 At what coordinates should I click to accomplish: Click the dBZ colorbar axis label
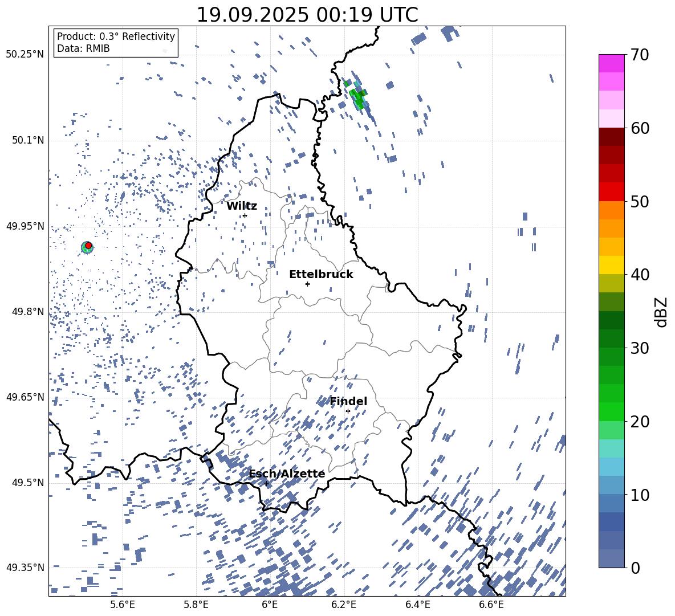pos(661,312)
